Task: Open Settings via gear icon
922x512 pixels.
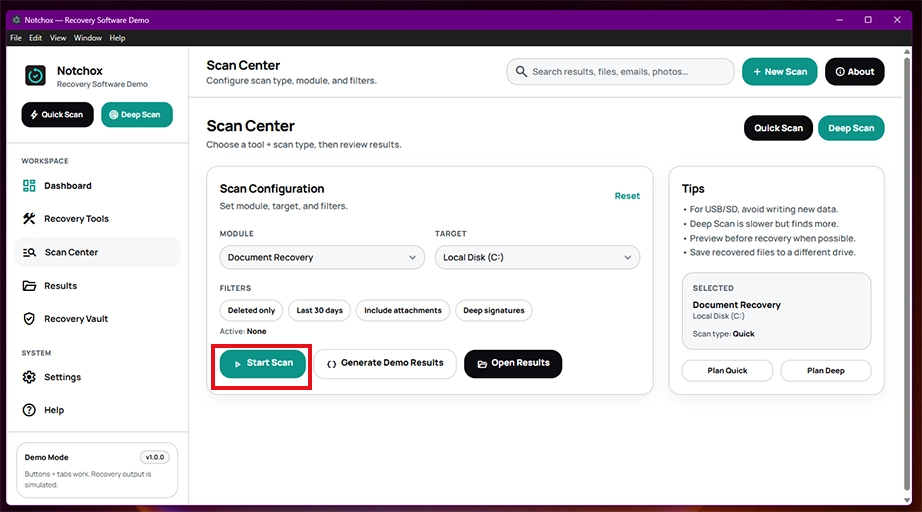Action: 29,377
